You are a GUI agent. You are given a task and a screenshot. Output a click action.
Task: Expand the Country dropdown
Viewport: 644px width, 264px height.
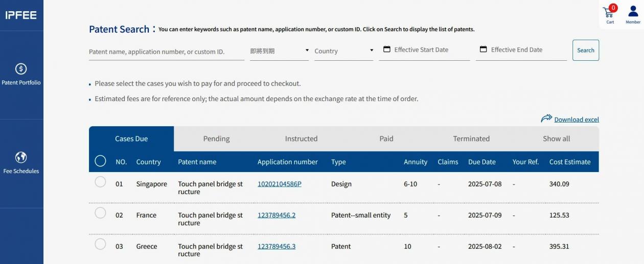[343, 51]
